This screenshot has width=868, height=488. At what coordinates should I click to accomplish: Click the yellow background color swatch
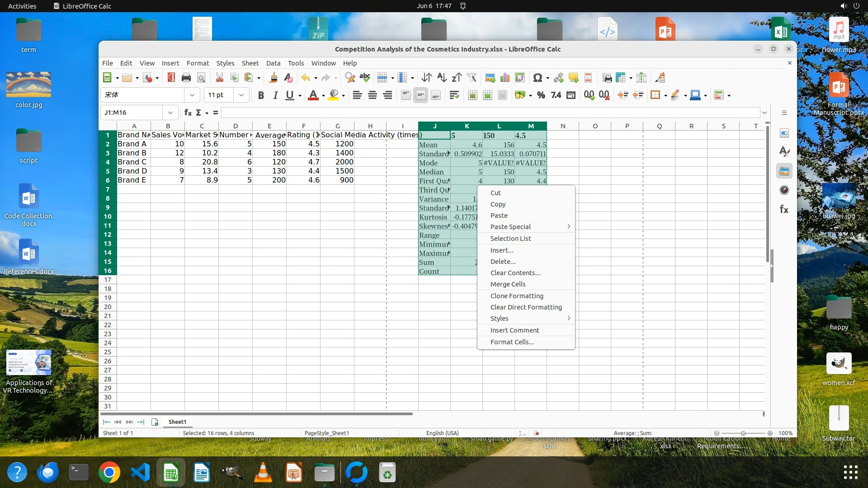[x=334, y=95]
